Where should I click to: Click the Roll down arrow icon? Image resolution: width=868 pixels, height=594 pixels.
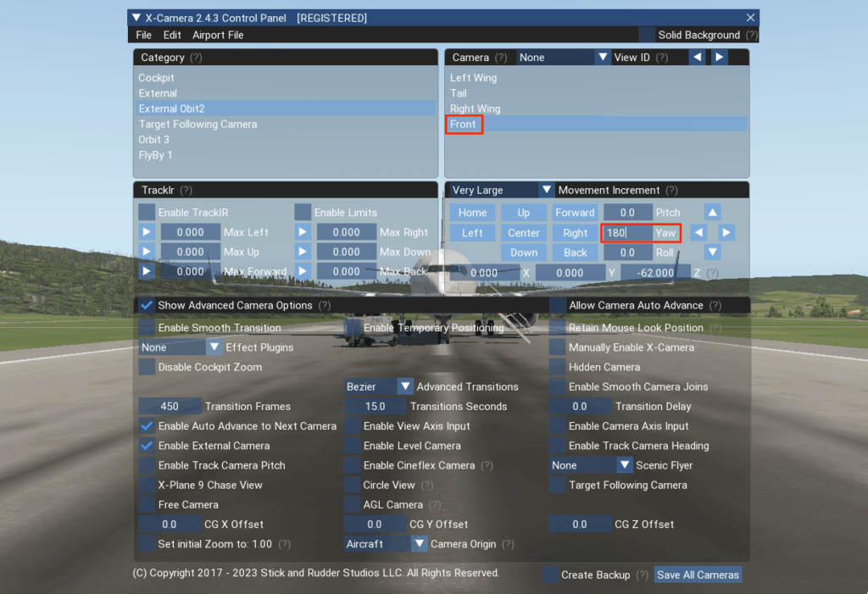pyautogui.click(x=713, y=253)
